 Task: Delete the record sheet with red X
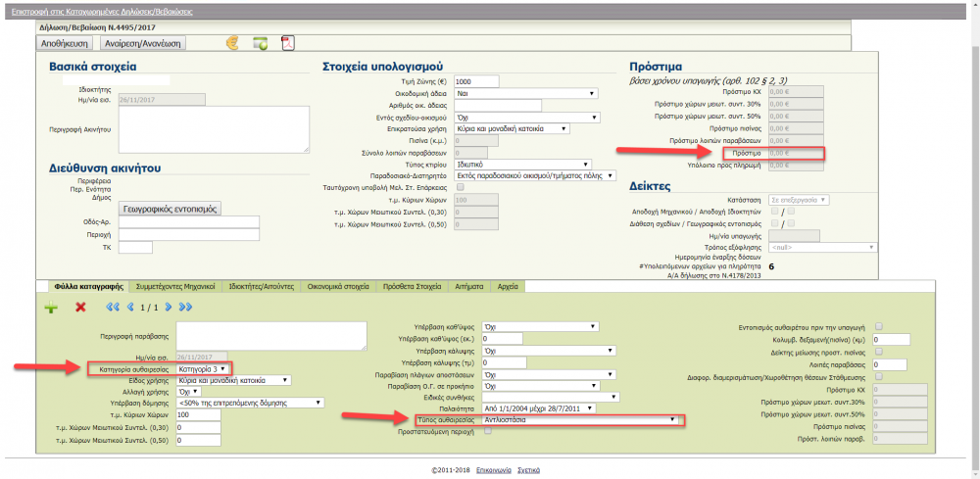click(80, 308)
